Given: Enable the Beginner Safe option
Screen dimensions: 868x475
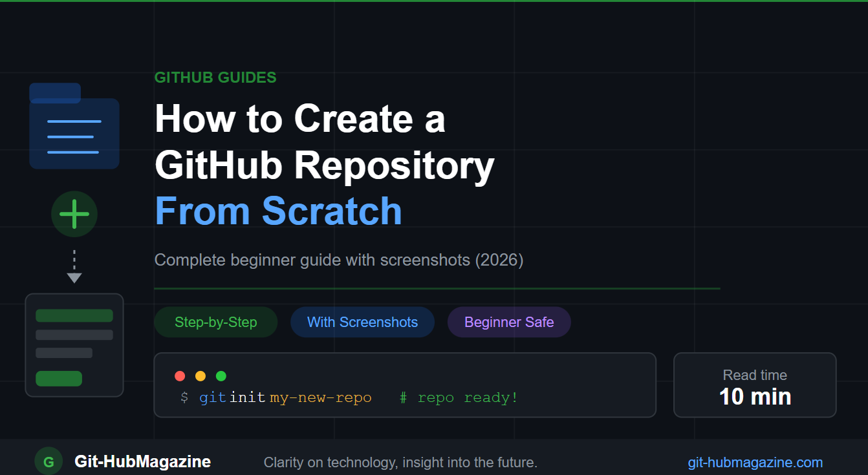Looking at the screenshot, I should [x=509, y=322].
